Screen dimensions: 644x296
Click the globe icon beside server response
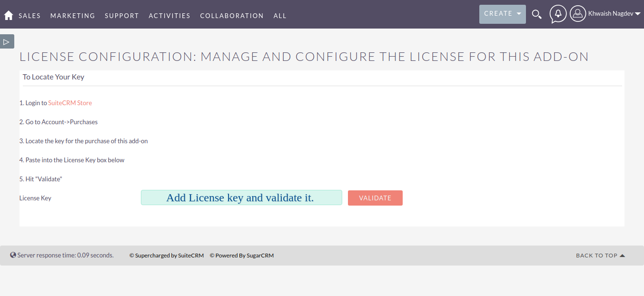click(x=13, y=255)
